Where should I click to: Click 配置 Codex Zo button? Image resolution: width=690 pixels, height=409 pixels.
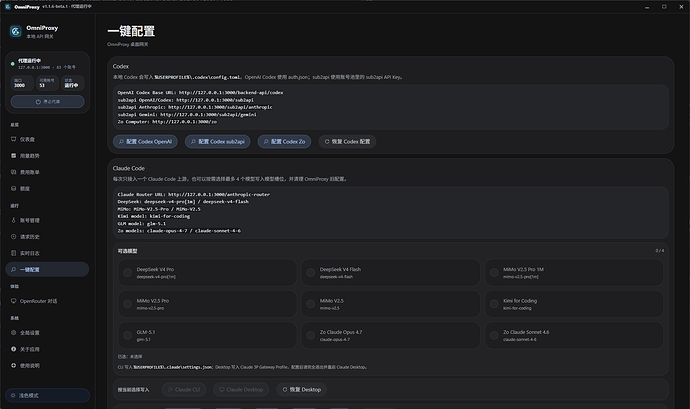[x=284, y=141]
